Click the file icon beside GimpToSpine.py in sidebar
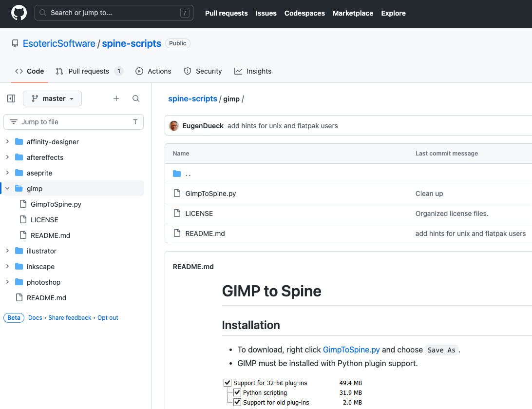This screenshot has width=532, height=409. click(23, 204)
